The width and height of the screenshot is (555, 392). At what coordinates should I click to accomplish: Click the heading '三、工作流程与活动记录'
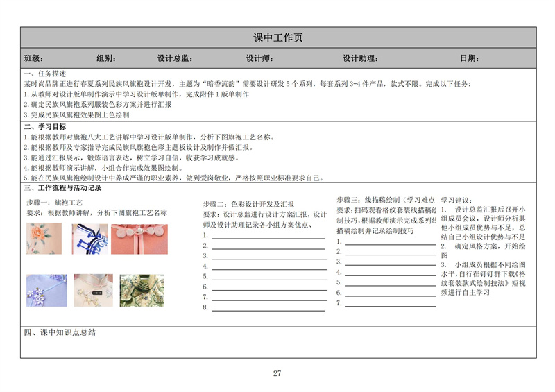[62, 188]
